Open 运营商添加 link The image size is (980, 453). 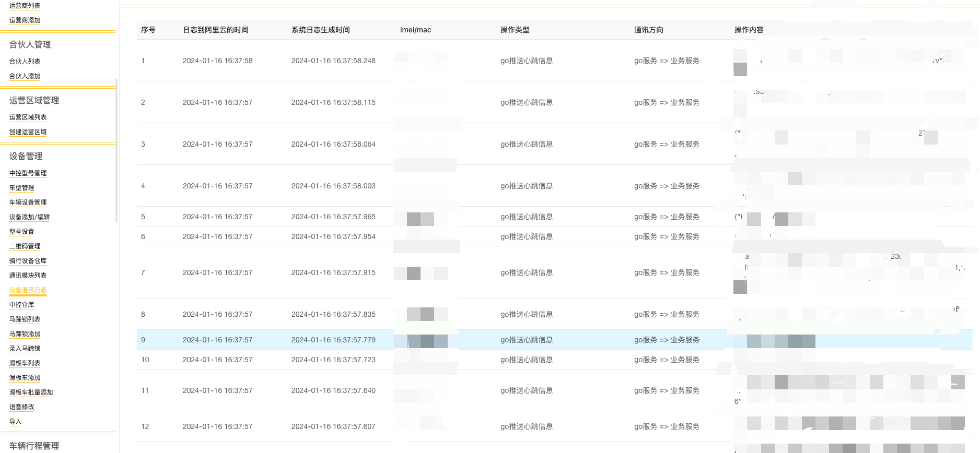click(25, 20)
